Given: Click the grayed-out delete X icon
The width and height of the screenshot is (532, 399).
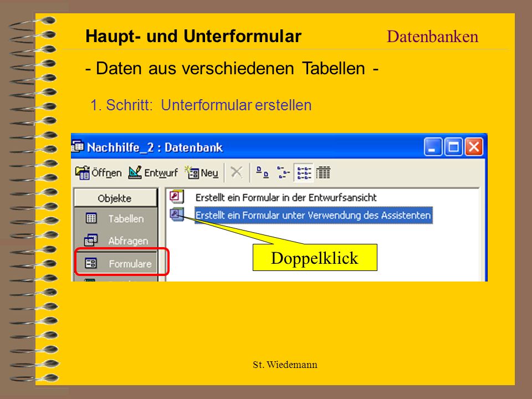Looking at the screenshot, I should (237, 172).
